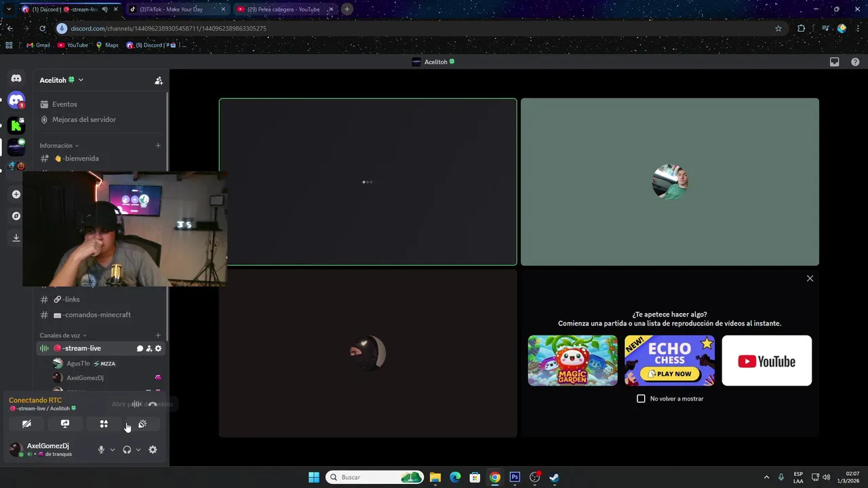Viewport: 868px width, 488px height.
Task: Click the Conectando RTC status text
Action: coord(35,400)
